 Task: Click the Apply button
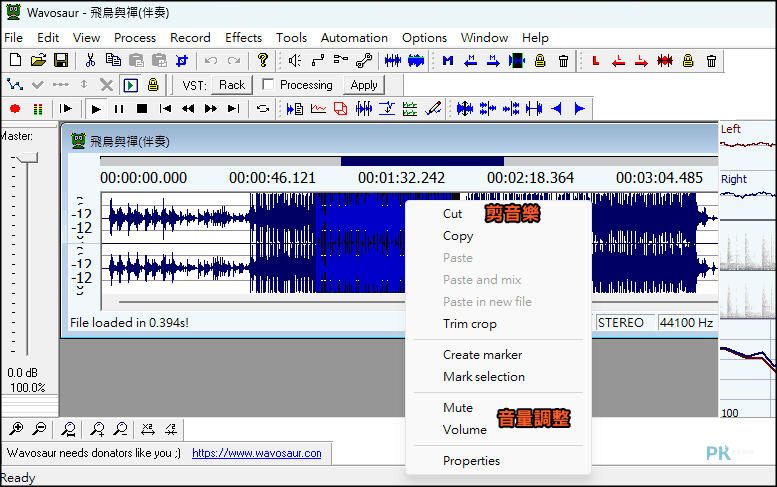(x=364, y=85)
